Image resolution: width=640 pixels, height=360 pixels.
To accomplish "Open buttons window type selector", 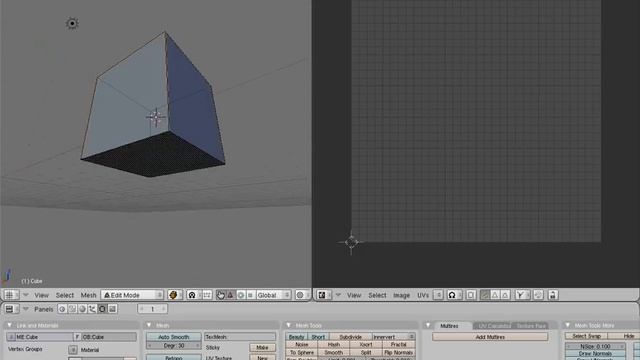I will (11, 309).
